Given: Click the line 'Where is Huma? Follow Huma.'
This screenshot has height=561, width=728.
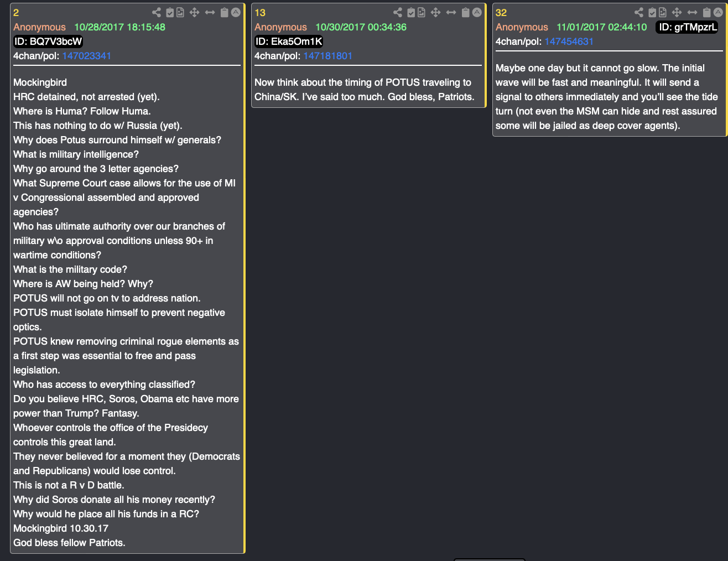Looking at the screenshot, I should click(82, 111).
